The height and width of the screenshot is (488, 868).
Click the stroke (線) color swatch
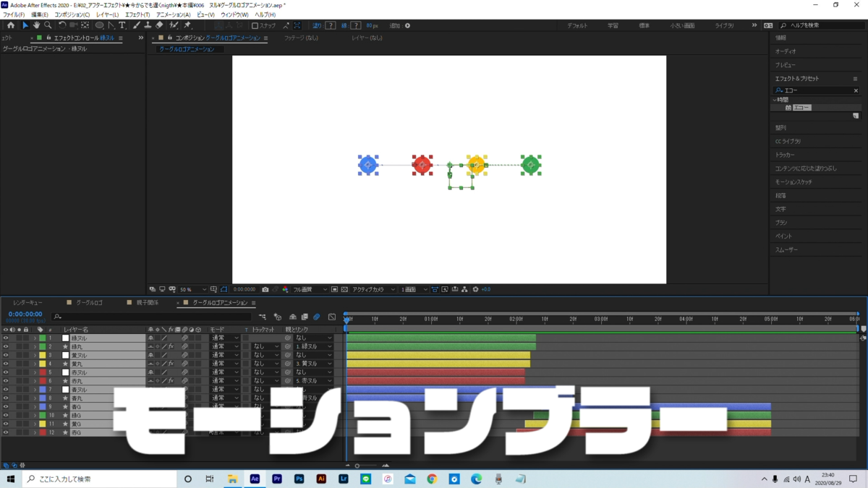[356, 25]
